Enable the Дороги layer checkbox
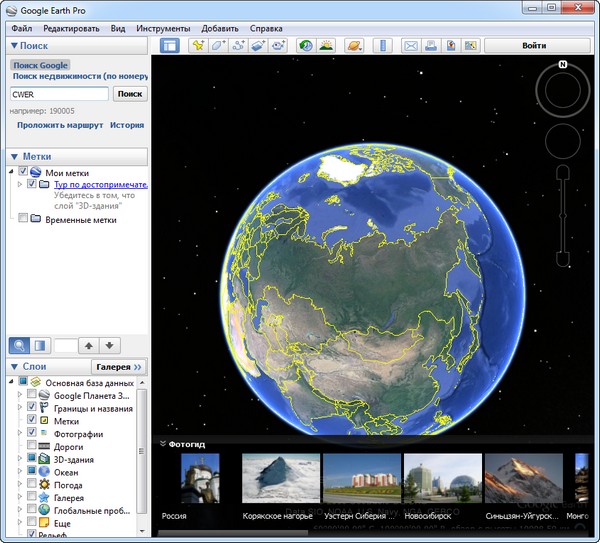The width and height of the screenshot is (600, 543). coord(33,446)
